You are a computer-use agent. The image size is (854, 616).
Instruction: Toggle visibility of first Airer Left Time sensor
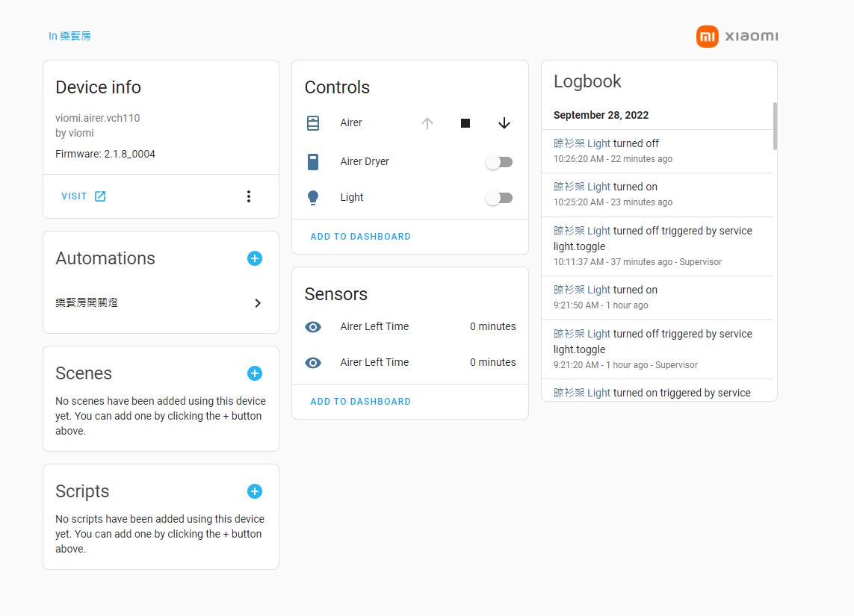click(313, 327)
